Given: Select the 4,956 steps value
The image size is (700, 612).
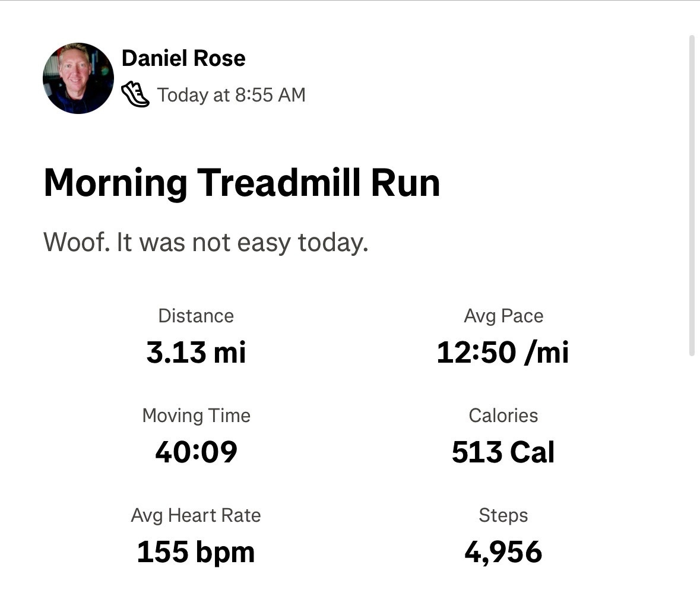Looking at the screenshot, I should click(503, 552).
